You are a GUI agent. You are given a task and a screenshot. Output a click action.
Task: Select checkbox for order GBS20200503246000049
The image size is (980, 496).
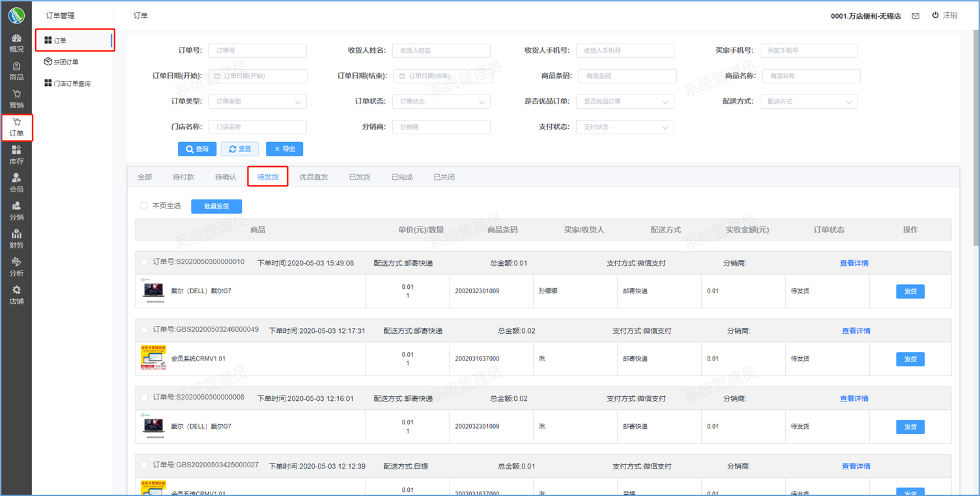click(145, 330)
